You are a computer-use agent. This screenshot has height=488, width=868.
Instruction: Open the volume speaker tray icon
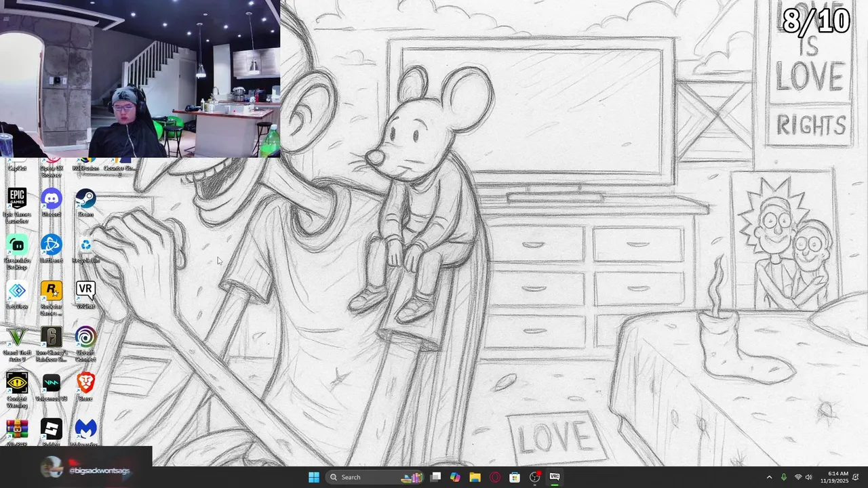click(808, 477)
